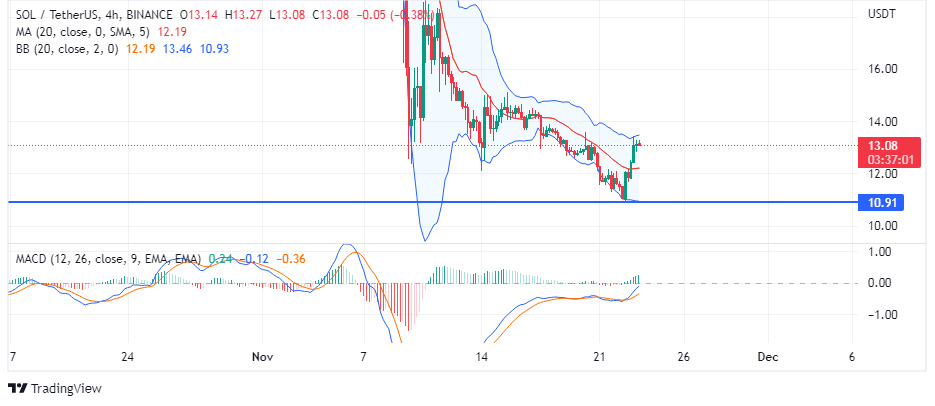935x406 pixels.
Task: Click the MA (20, close, 0, SMA, 5) legend
Action: (84, 32)
